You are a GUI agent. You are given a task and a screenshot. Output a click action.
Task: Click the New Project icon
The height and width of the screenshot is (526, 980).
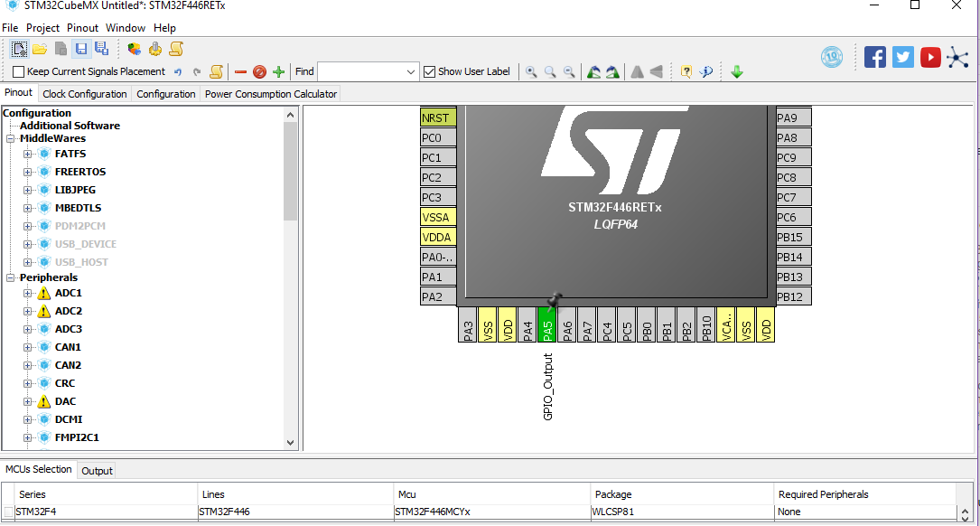(19, 49)
